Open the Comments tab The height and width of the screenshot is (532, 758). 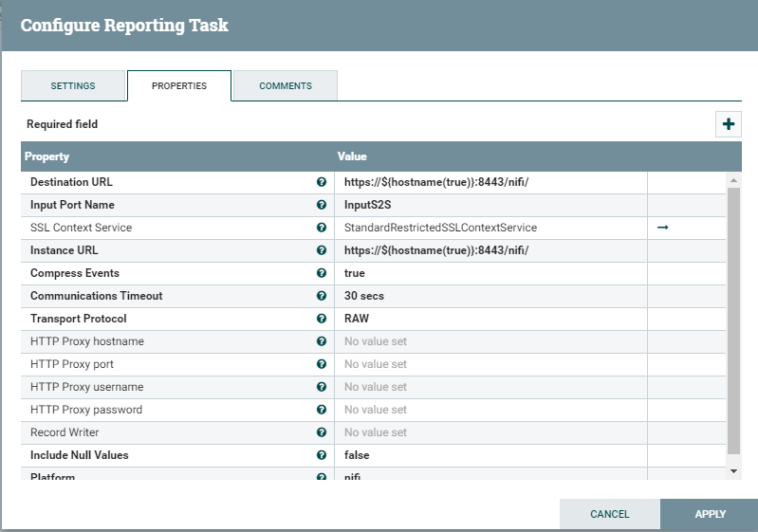click(x=286, y=85)
